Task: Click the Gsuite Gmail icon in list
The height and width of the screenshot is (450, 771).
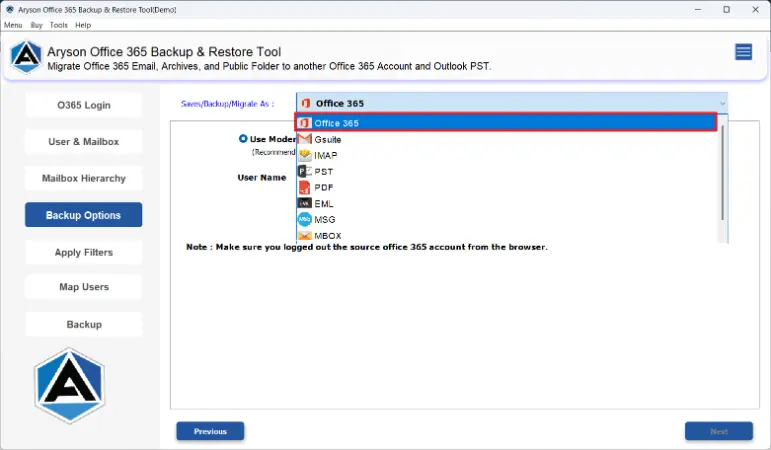Action: coord(305,139)
